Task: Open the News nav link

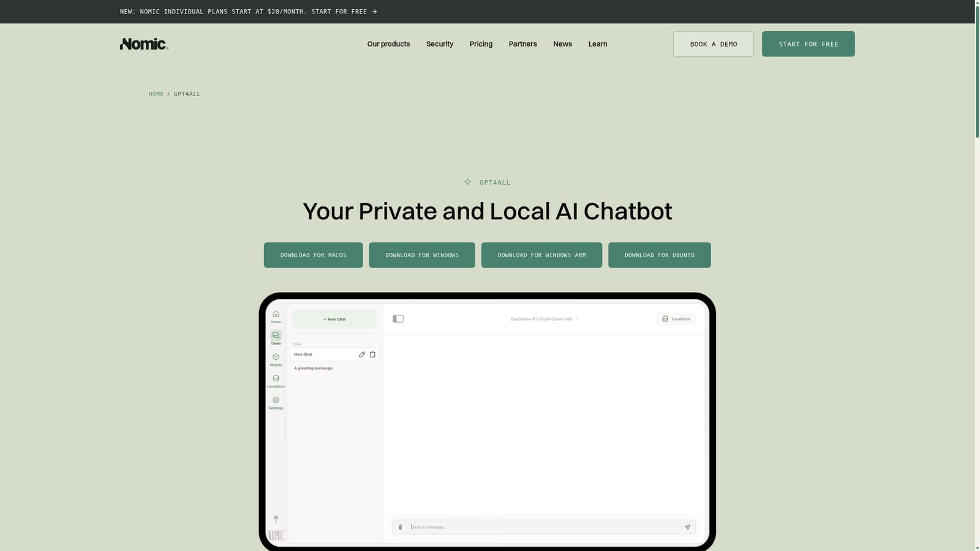Action: tap(562, 44)
